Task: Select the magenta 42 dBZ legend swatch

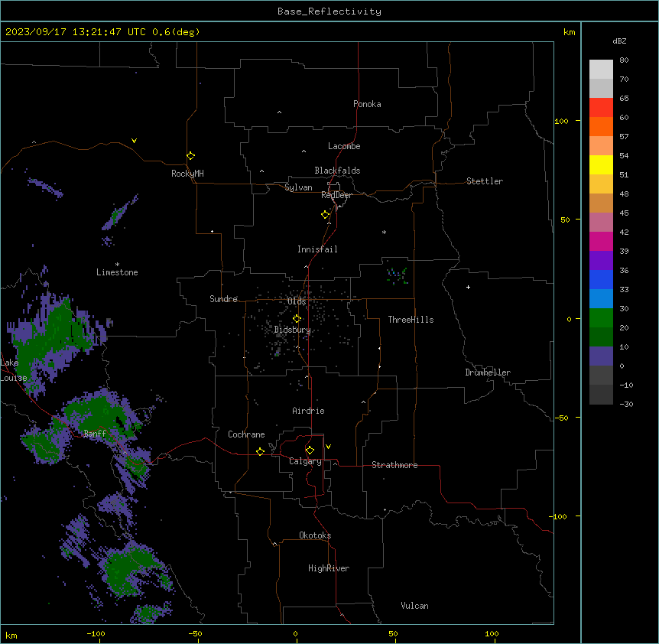Action: pyautogui.click(x=601, y=241)
